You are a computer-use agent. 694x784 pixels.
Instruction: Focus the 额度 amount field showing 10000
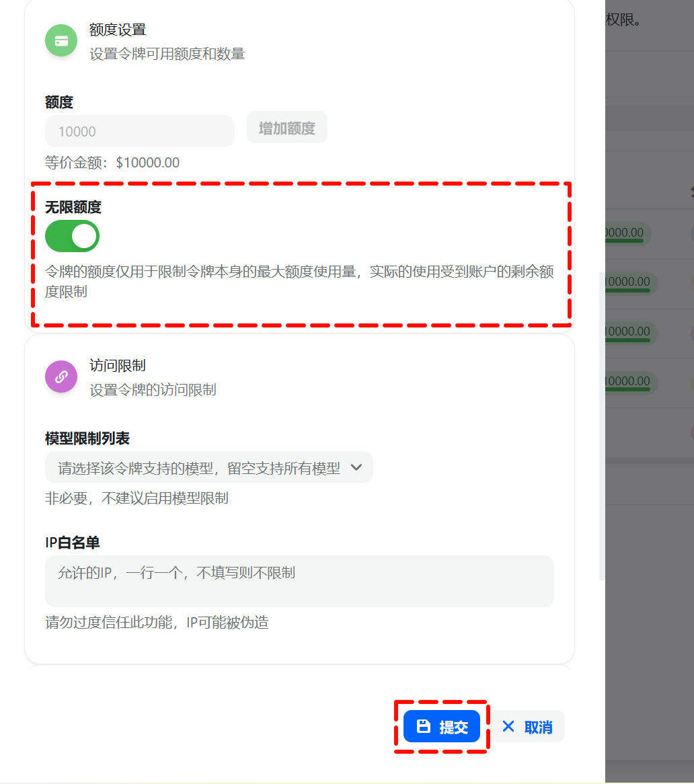(x=139, y=131)
